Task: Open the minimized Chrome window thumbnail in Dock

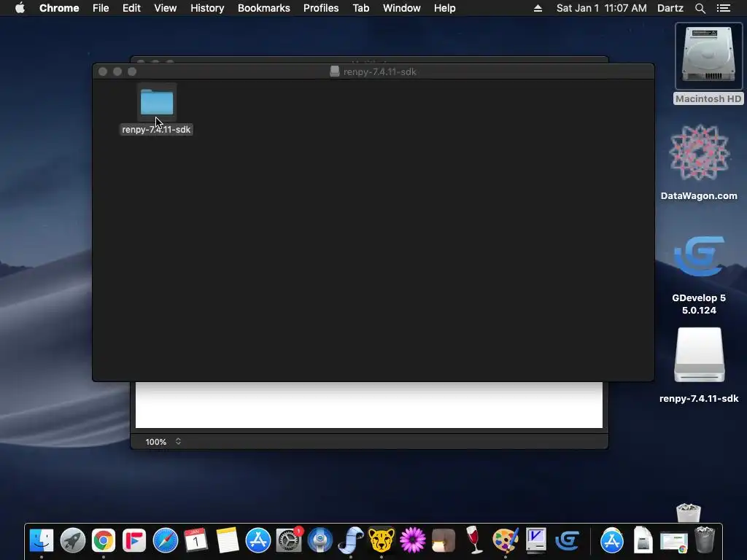Action: [x=673, y=542]
